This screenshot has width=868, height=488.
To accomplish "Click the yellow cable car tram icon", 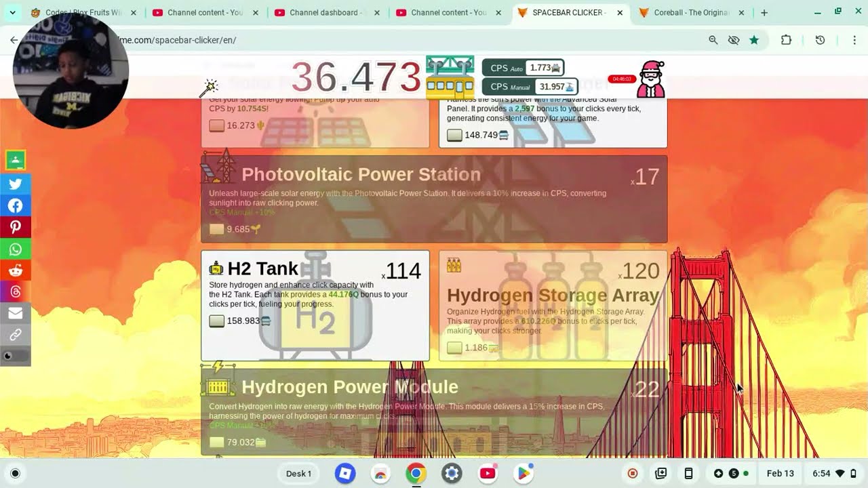I will [x=450, y=77].
